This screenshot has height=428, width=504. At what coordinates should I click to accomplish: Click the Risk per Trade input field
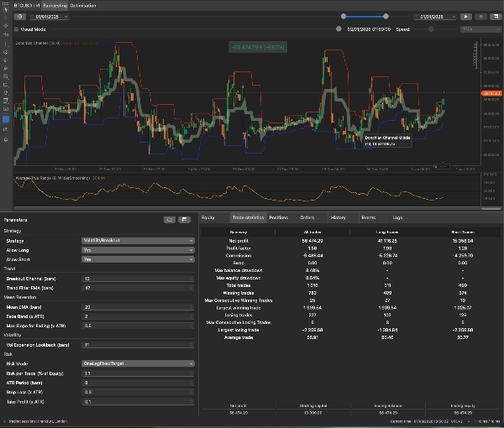(x=138, y=373)
